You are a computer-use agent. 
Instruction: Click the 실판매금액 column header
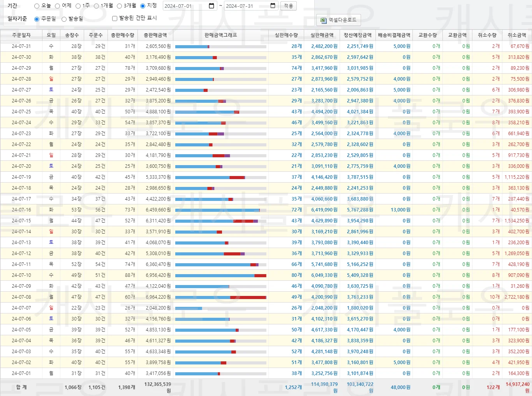coord(322,35)
